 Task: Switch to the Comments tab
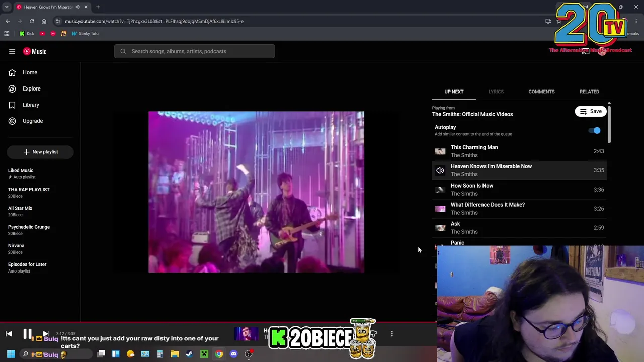point(541,92)
